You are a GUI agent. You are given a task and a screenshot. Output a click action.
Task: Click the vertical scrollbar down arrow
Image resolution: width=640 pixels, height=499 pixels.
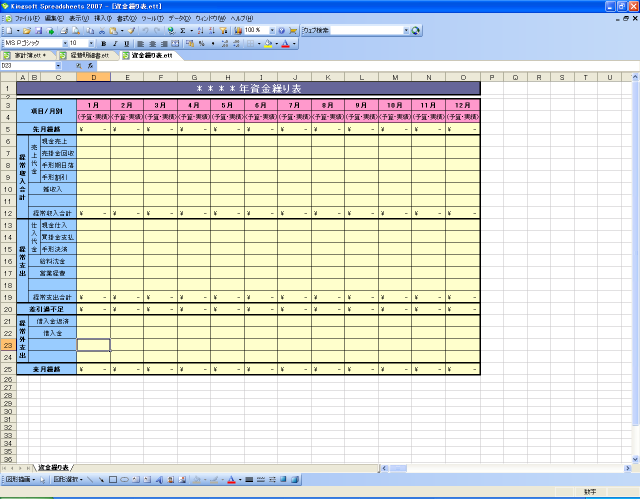(635, 459)
